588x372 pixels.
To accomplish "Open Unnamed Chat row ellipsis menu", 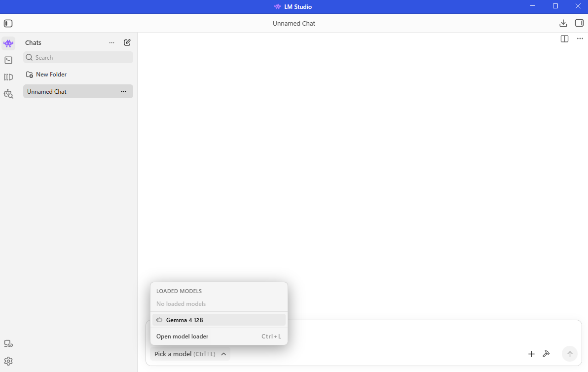I will [x=123, y=91].
